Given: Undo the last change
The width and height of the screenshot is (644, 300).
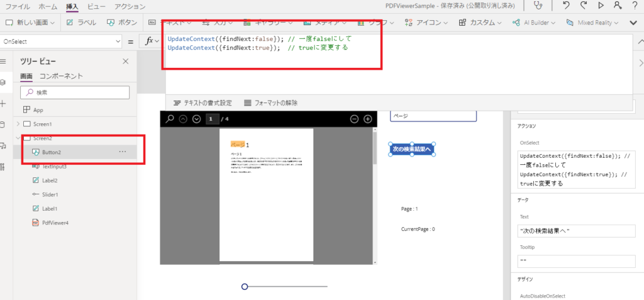Looking at the screenshot, I should coord(567,6).
